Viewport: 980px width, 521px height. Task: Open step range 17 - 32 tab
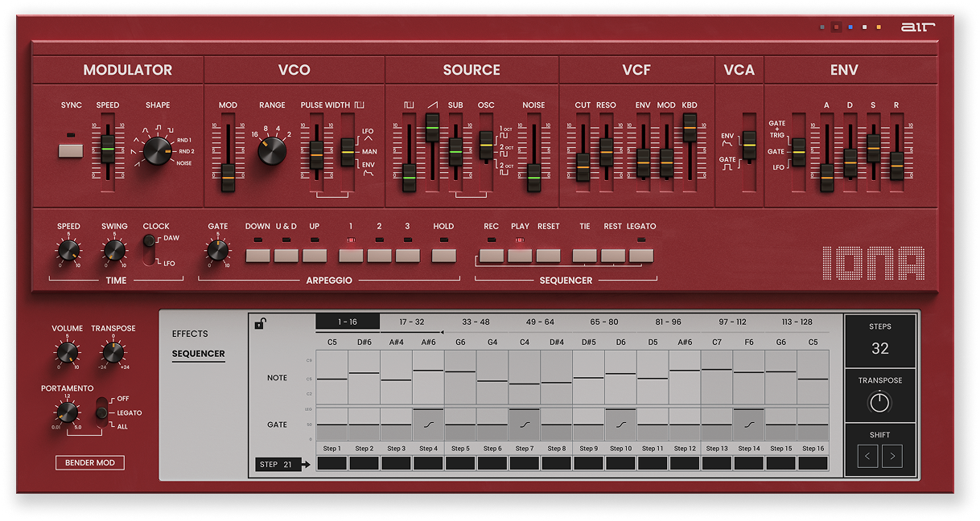[411, 322]
